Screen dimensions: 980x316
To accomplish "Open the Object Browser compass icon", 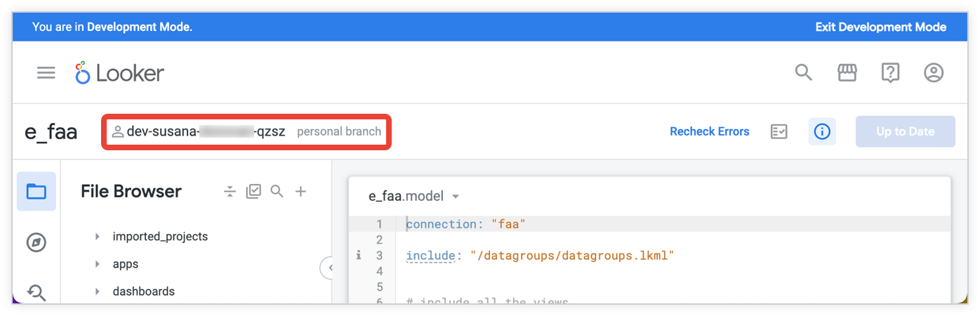I will pyautogui.click(x=37, y=243).
